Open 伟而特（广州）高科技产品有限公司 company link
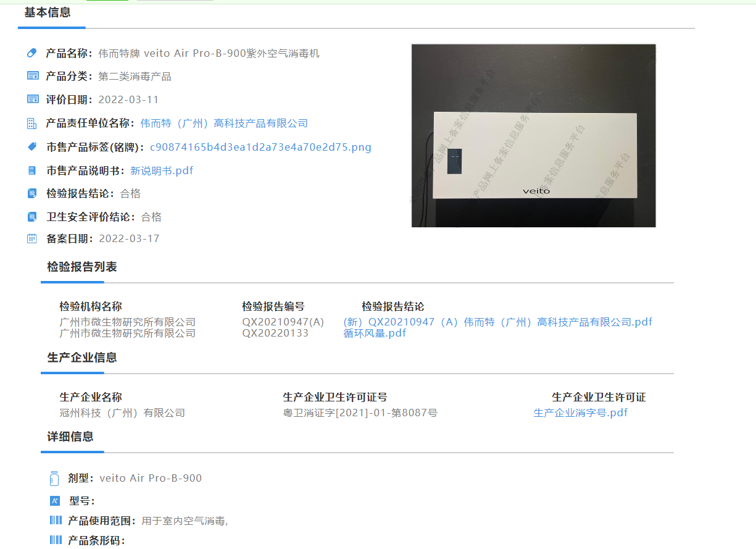 224,124
